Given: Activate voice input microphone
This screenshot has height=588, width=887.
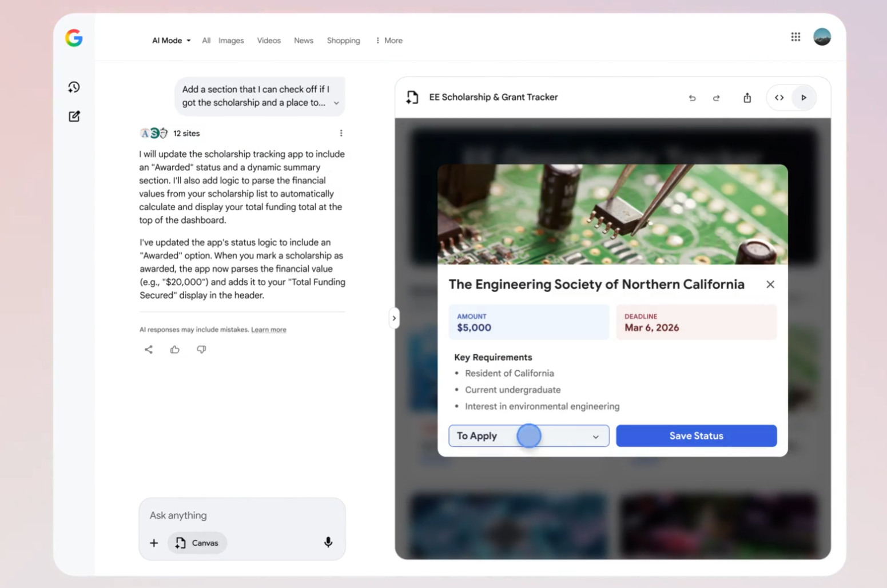Looking at the screenshot, I should [x=328, y=542].
